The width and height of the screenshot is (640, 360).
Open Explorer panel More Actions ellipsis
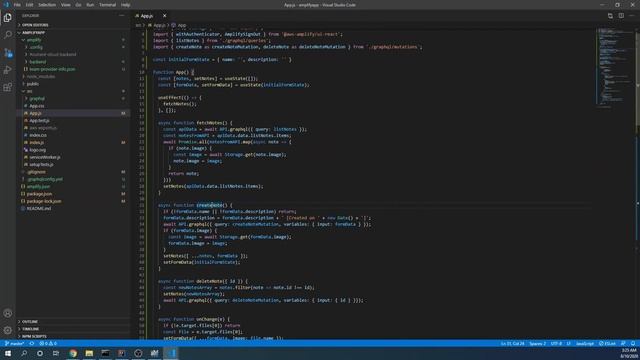(122, 16)
